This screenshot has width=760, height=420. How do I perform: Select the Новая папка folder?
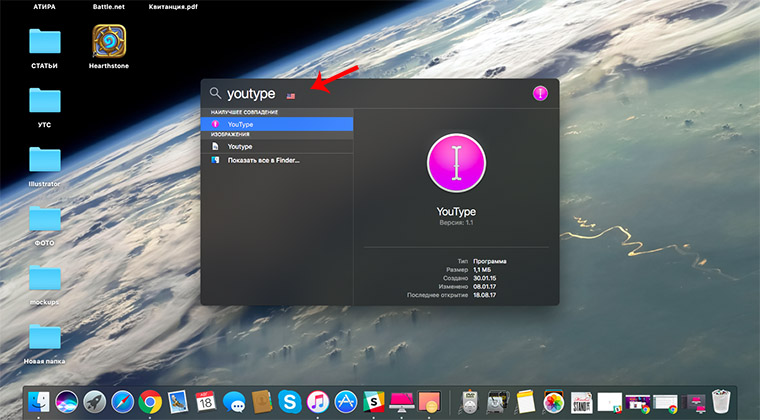coord(45,337)
